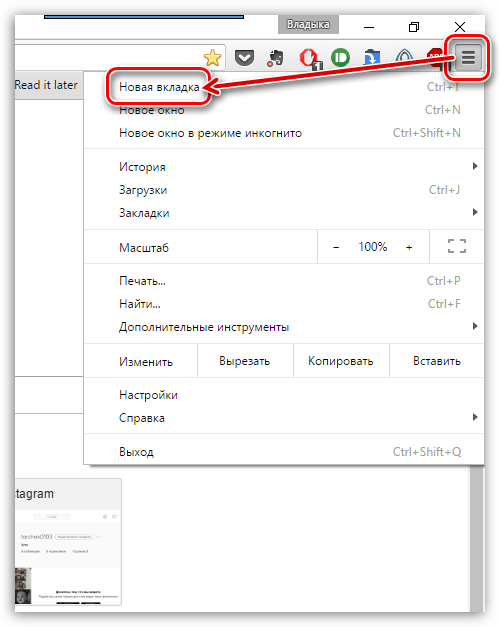Choose 'Печать...' from the menu
The width and height of the screenshot is (500, 627).
tap(284, 281)
